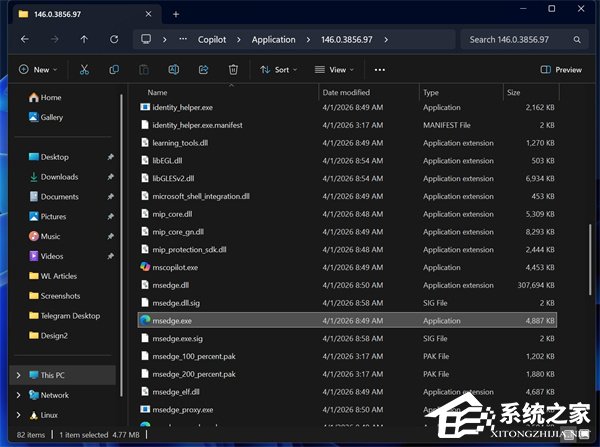600x447 pixels.
Task: Toggle the Preview pane
Action: point(561,70)
